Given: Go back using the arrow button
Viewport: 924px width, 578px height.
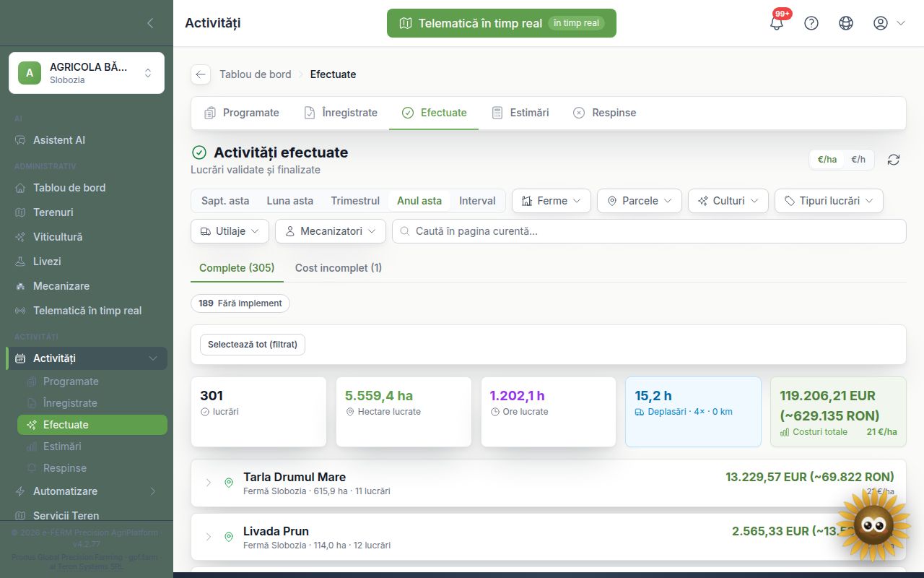Looking at the screenshot, I should 201,74.
